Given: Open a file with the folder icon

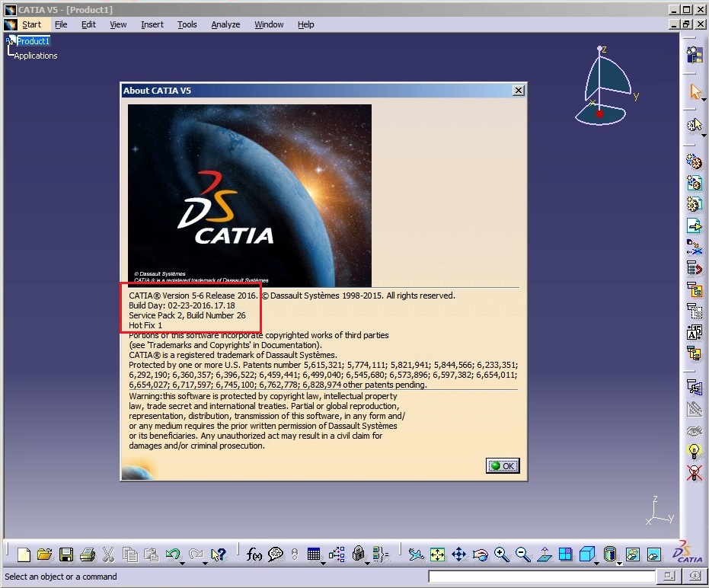Looking at the screenshot, I should pos(45,554).
